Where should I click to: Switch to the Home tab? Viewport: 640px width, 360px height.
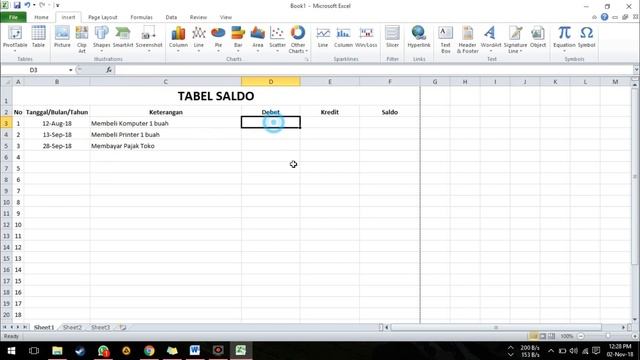click(x=41, y=17)
